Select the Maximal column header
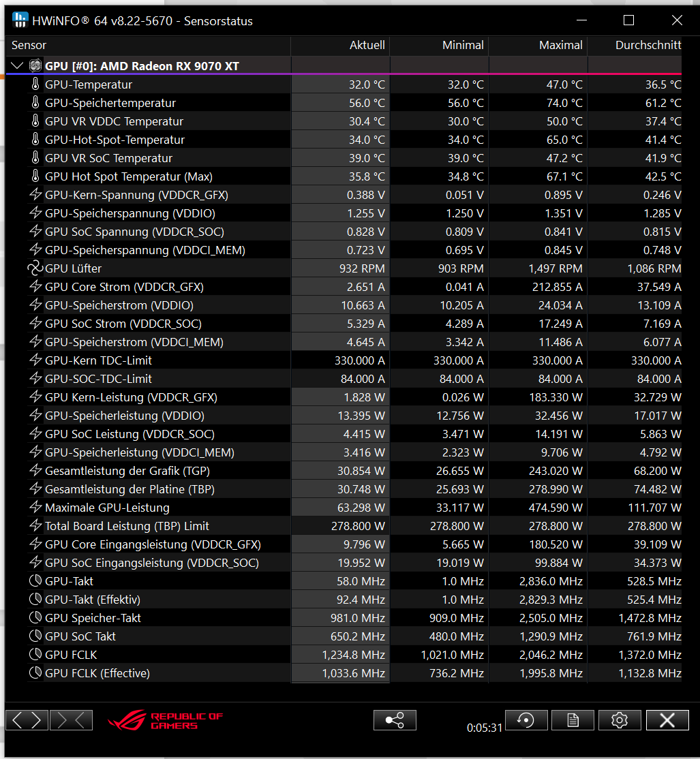 (538, 45)
